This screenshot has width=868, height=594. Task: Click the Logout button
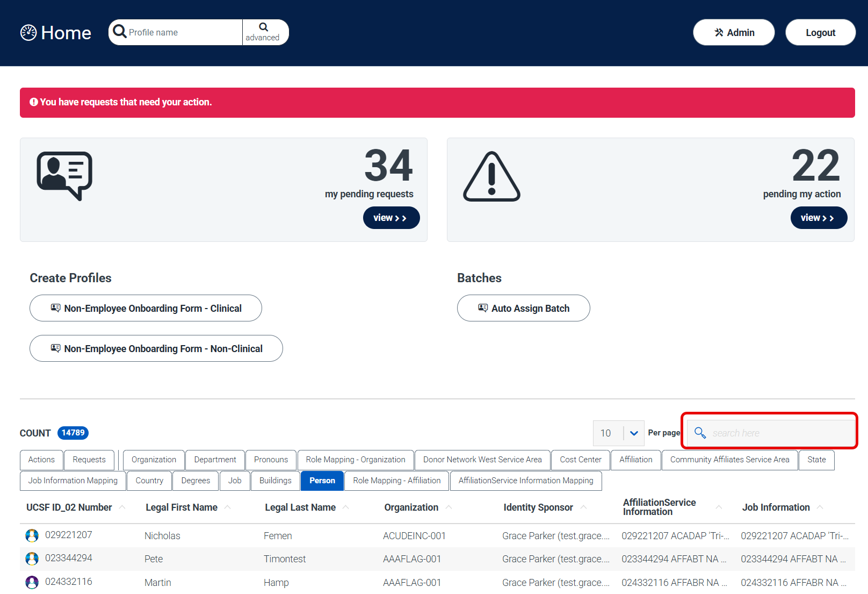[820, 32]
